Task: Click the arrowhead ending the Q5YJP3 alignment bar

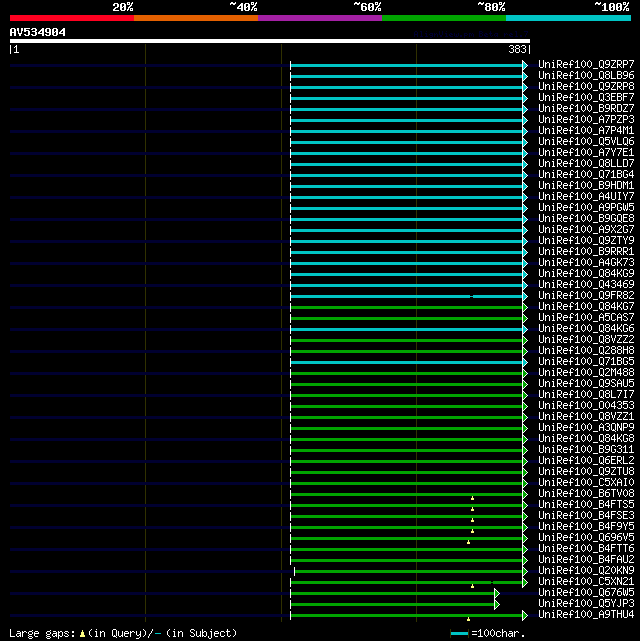Action: click(497, 604)
